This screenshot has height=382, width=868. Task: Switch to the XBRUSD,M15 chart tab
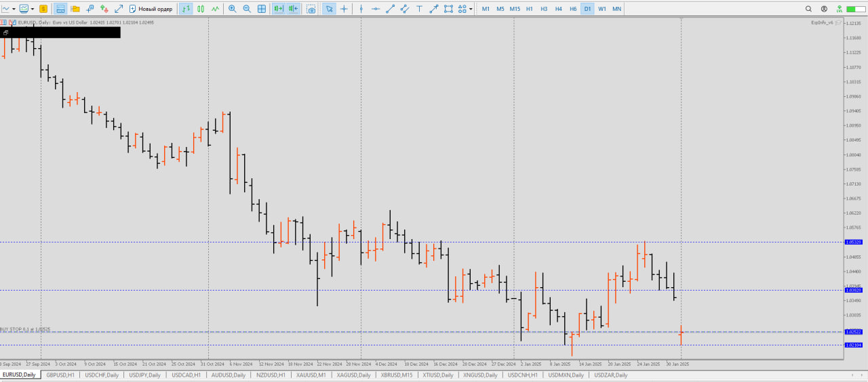397,375
